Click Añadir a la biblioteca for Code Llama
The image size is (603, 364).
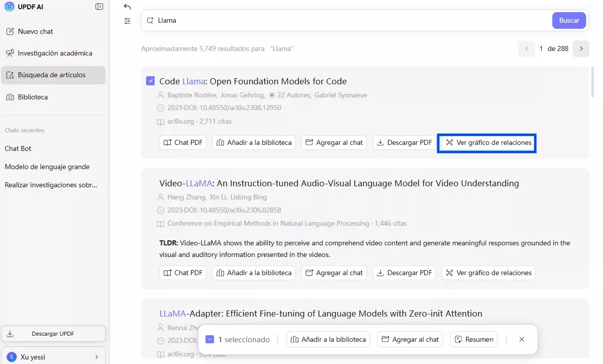click(x=254, y=142)
